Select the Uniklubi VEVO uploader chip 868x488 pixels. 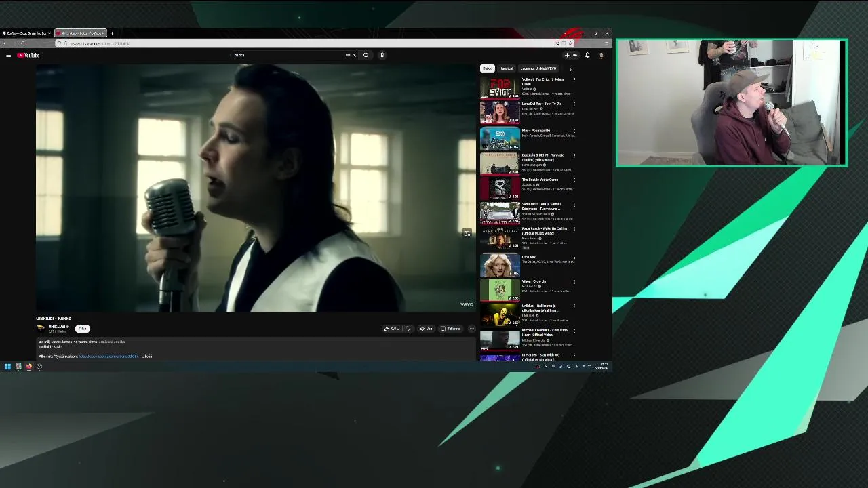(538, 68)
